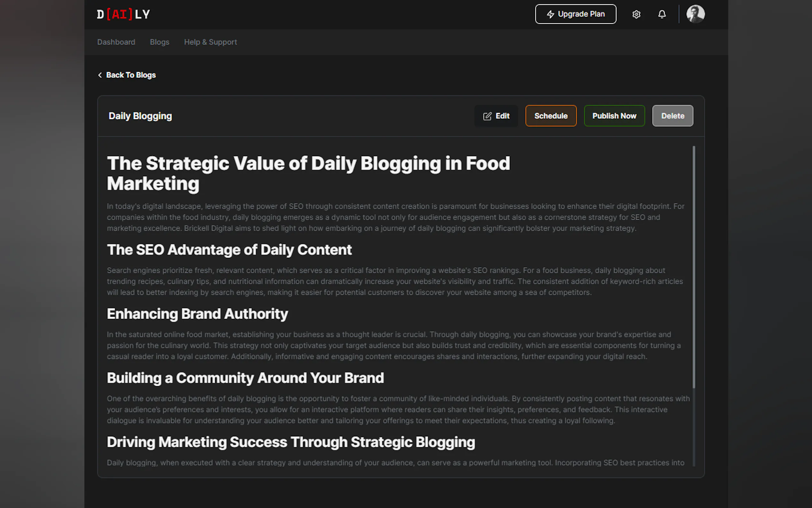Viewport: 812px width, 508px height.
Task: Click the Daily Blogging card title
Action: (140, 116)
